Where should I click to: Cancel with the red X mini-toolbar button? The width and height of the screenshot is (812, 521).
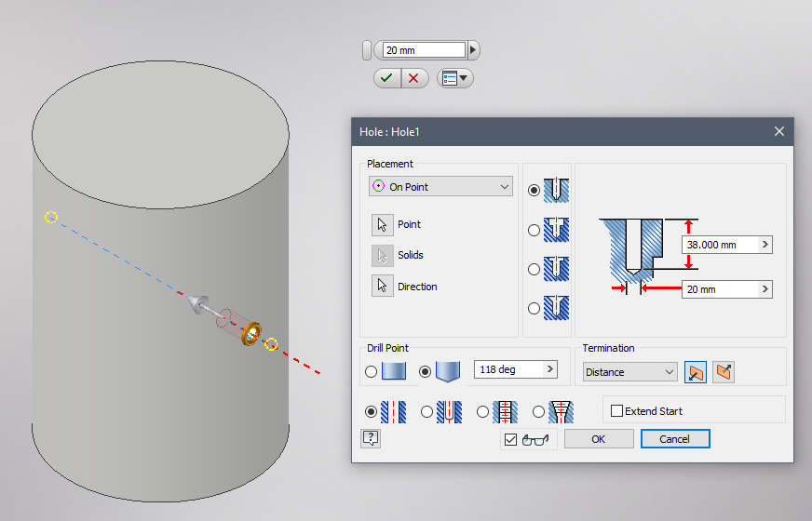[413, 79]
